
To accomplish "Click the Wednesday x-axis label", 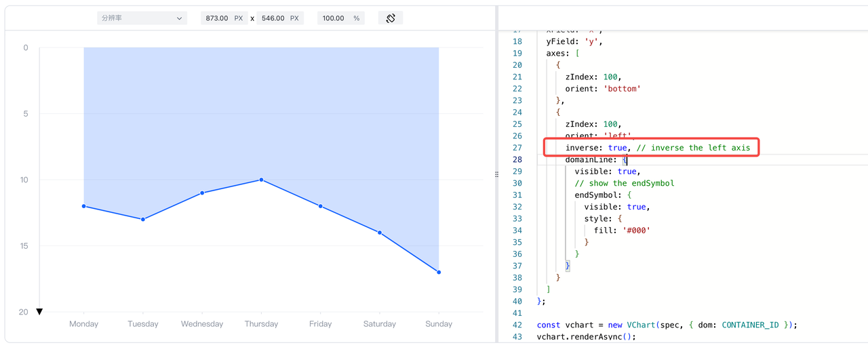I will pyautogui.click(x=202, y=324).
